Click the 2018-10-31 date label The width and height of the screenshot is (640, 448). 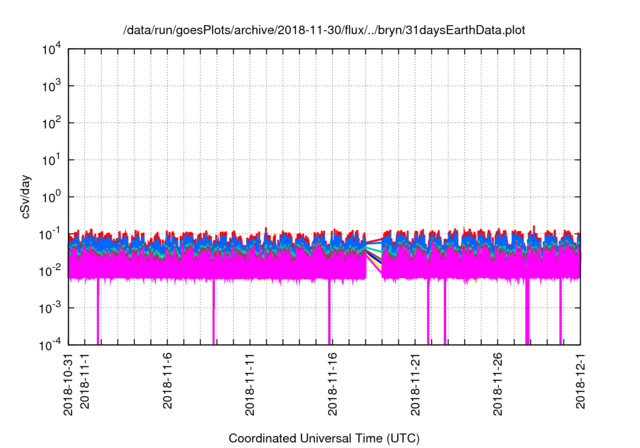68,385
